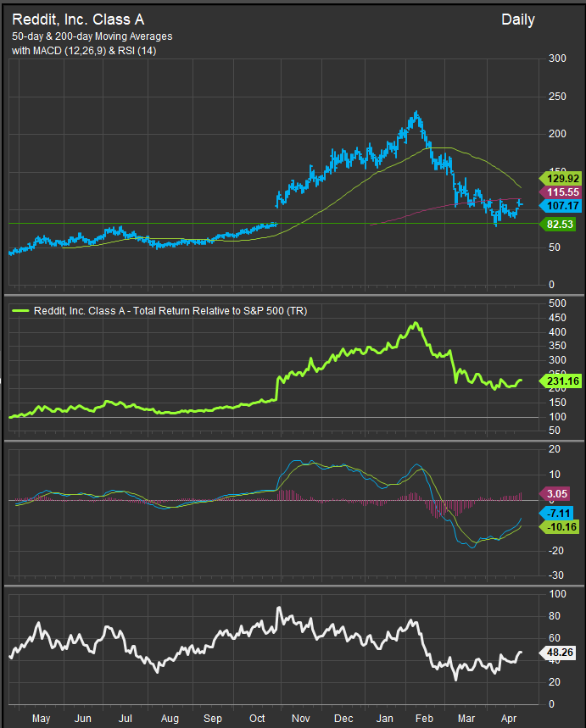
Task: Click the -30 MACD axis label
Action: click(x=555, y=575)
